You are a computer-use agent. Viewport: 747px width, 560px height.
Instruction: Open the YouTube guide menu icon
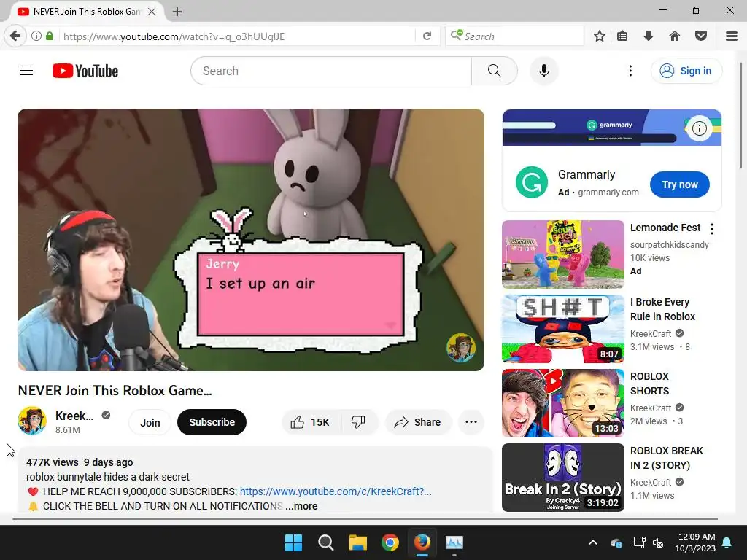click(x=26, y=71)
